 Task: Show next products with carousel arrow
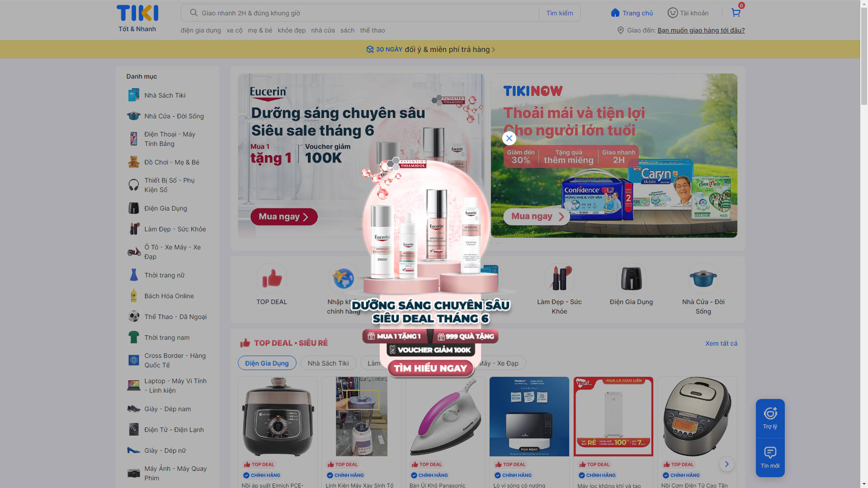(x=726, y=464)
